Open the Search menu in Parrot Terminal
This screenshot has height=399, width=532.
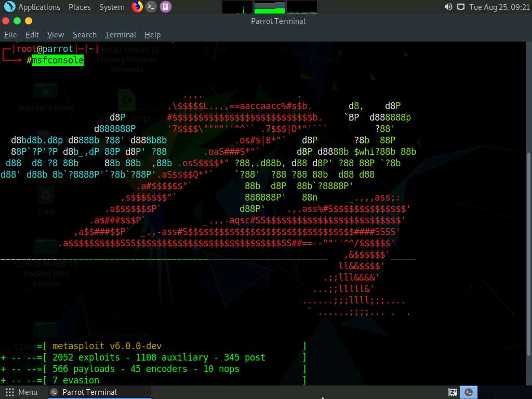(x=85, y=35)
